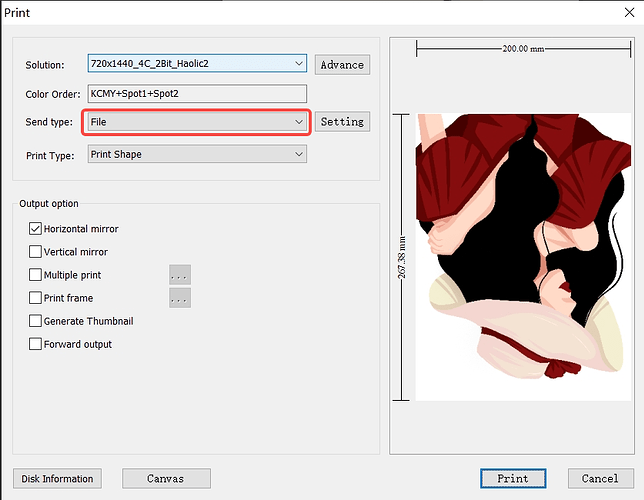Open Send type Setting button

coord(342,122)
